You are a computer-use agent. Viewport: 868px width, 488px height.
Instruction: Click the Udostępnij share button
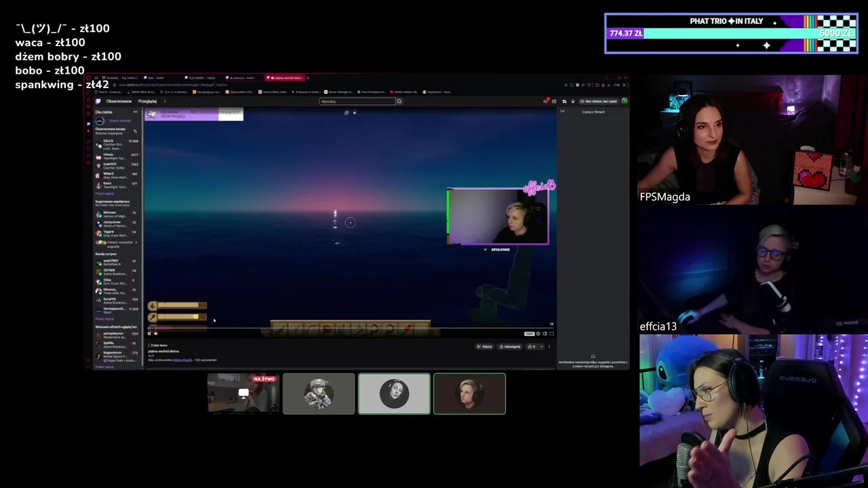click(x=510, y=346)
